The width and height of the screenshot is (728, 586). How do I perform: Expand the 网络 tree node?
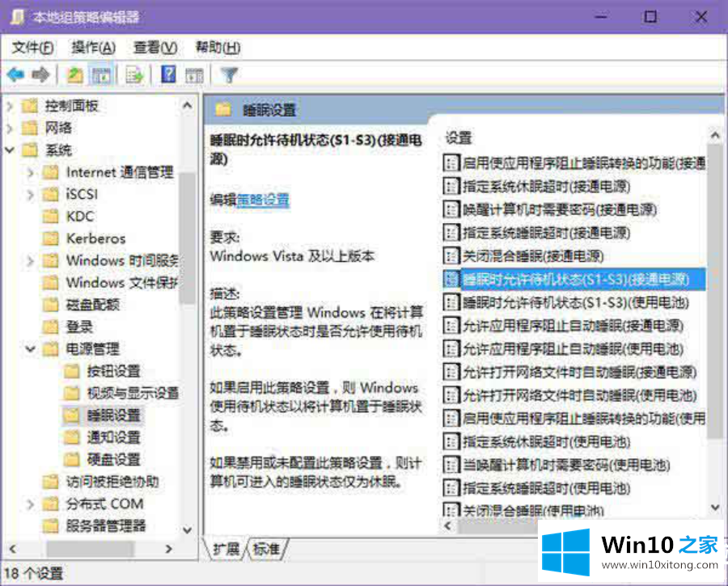(10, 128)
